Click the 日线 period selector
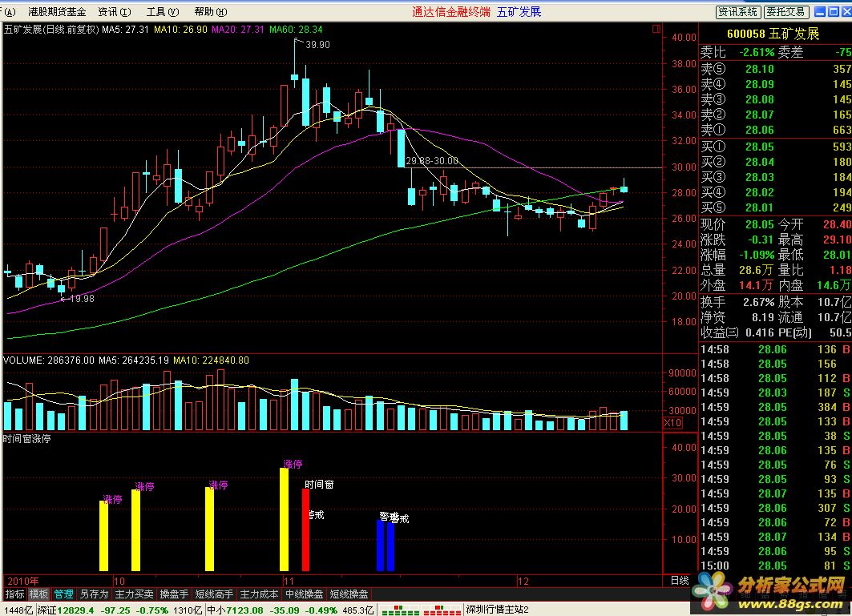The height and width of the screenshot is (616, 852). click(679, 580)
